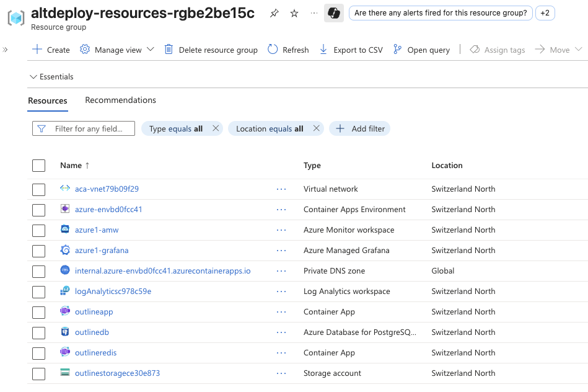
Task: Open the Move dropdown chevron
Action: tap(579, 49)
